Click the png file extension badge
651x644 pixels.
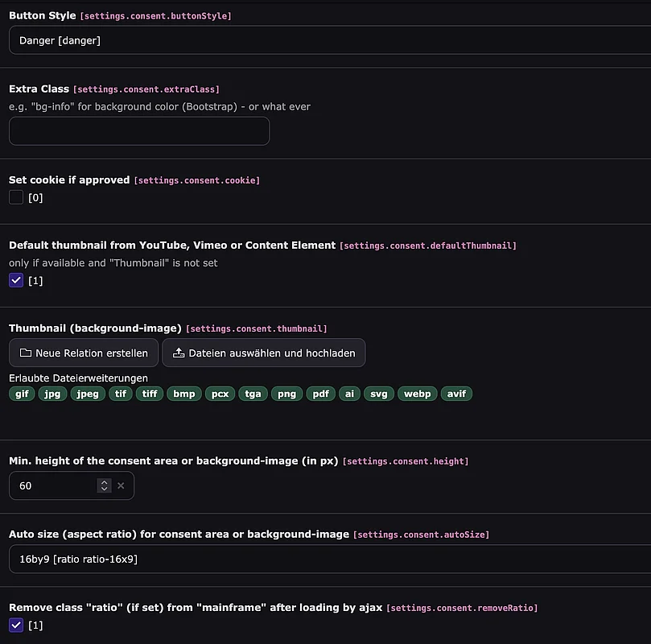(286, 394)
